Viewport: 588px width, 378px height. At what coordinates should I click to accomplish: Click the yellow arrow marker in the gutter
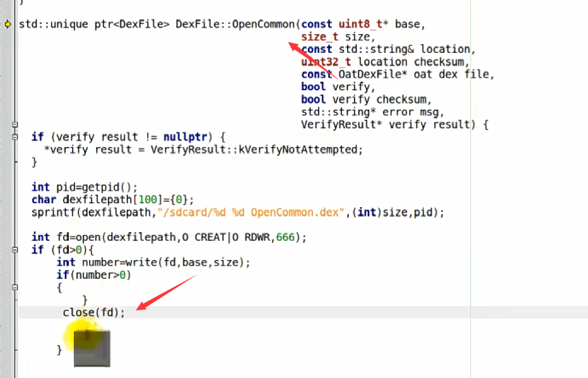(x=7, y=24)
